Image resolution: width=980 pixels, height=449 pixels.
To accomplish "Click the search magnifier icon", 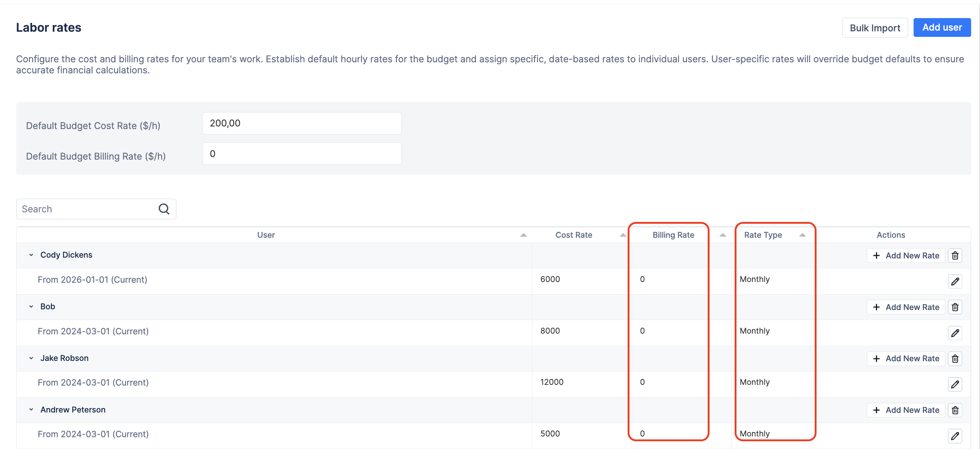I will (163, 209).
